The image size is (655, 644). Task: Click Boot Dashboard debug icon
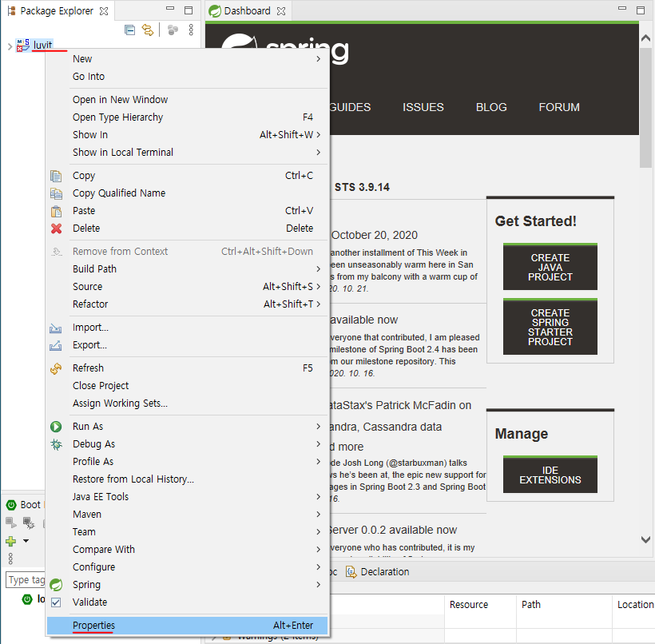(x=29, y=523)
